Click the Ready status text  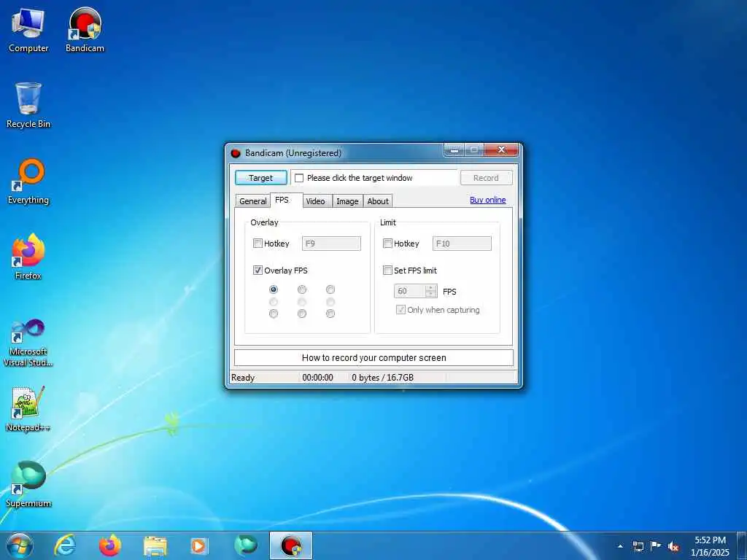(243, 378)
